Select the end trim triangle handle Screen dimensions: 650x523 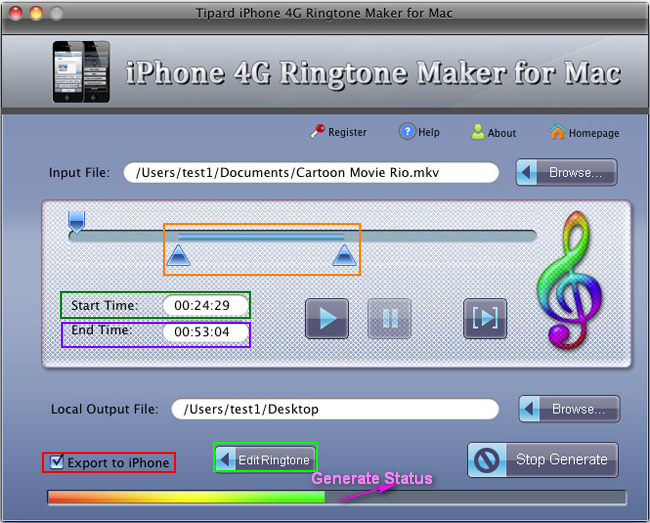tap(344, 255)
